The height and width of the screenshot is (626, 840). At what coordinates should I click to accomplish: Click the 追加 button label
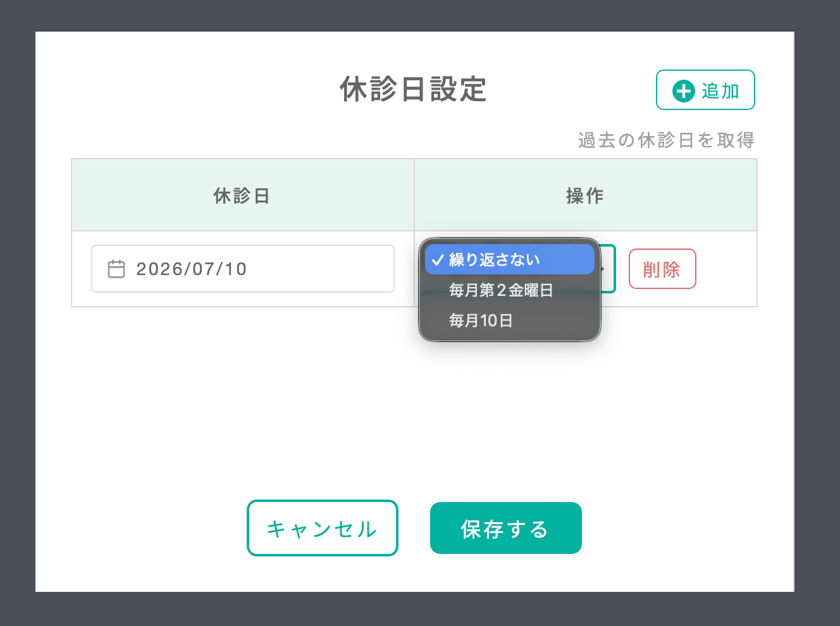[720, 91]
